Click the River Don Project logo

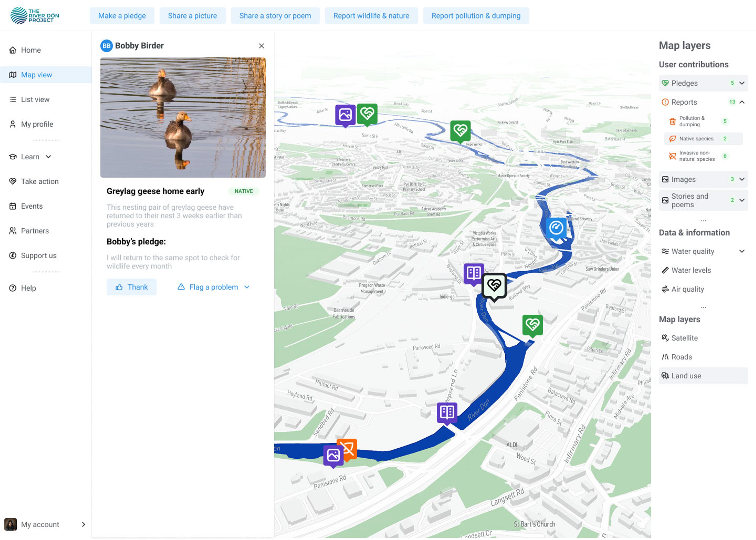tap(35, 16)
